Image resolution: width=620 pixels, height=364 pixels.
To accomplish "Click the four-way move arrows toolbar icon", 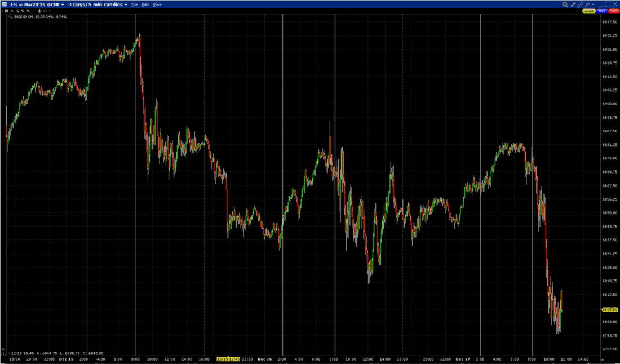I will [39, 11].
